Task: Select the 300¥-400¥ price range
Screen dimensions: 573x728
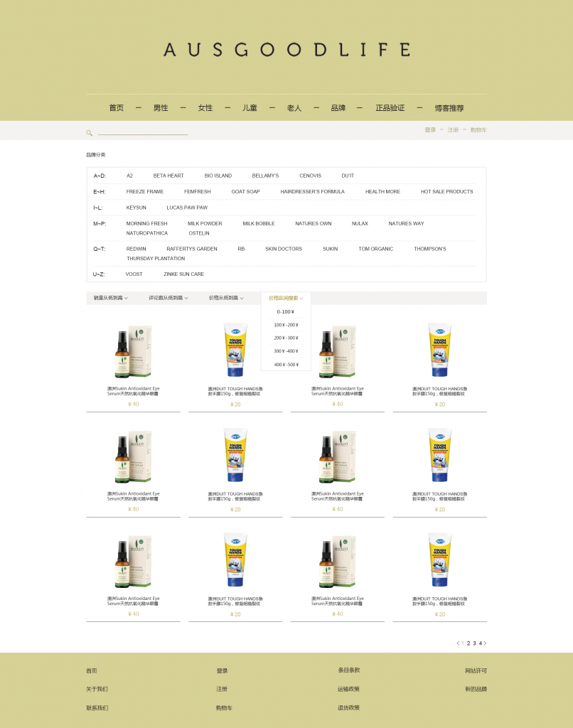Action: pos(286,351)
